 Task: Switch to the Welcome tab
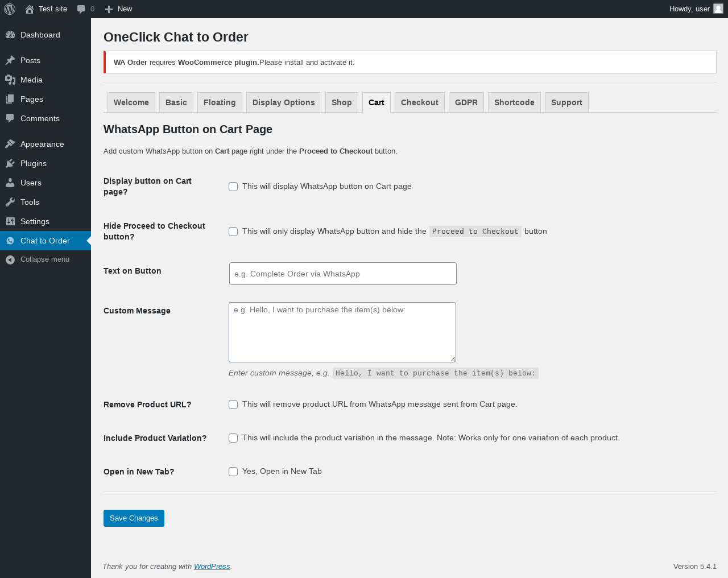pyautogui.click(x=131, y=102)
